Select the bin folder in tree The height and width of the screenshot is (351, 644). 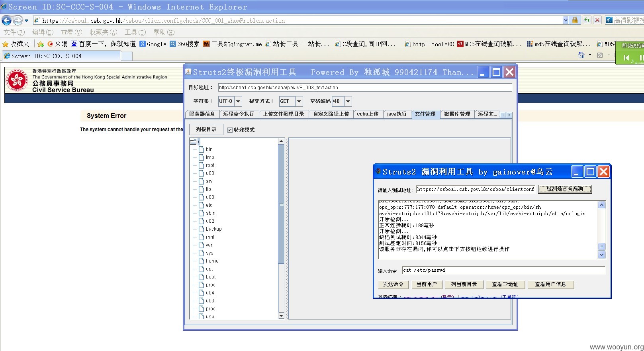click(209, 149)
